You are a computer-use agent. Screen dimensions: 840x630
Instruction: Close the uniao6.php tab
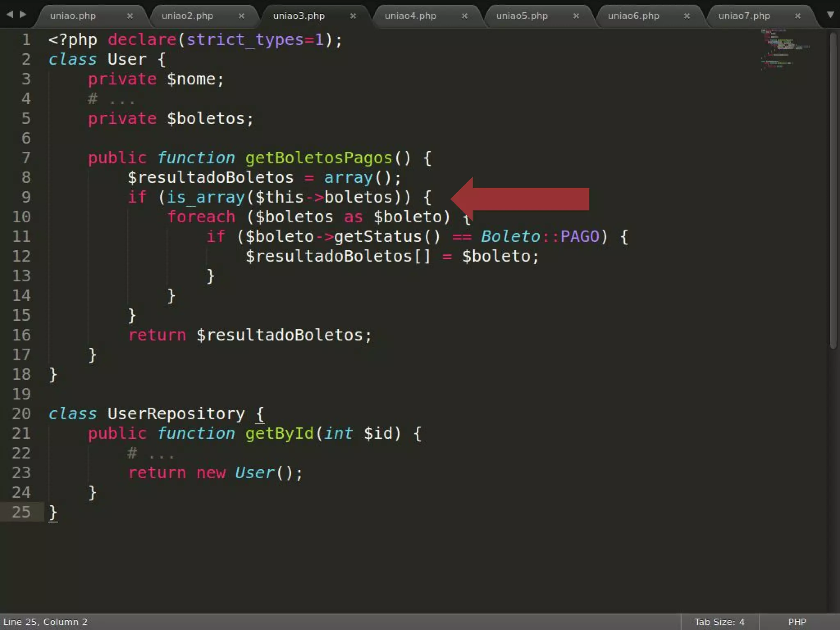(x=687, y=16)
